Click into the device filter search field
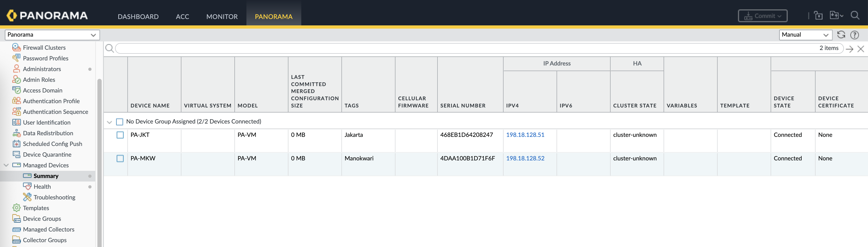Viewport: 868px width, 247px height. tap(465, 48)
